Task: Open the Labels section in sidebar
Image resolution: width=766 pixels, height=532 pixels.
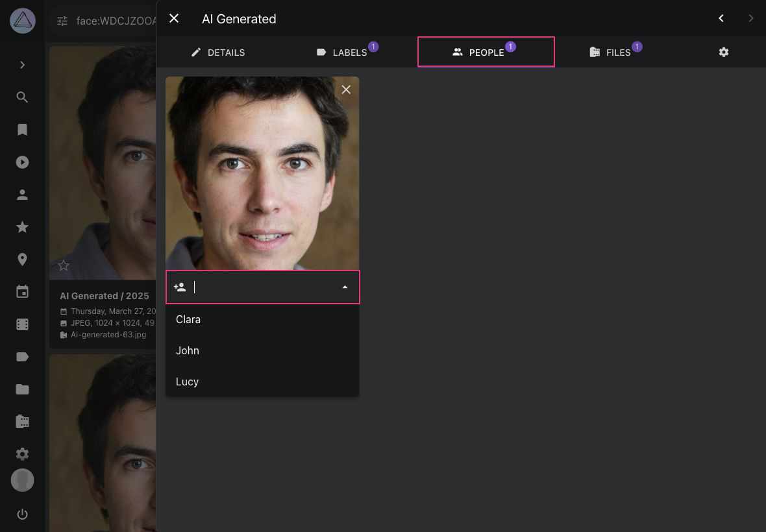Action: (x=22, y=356)
